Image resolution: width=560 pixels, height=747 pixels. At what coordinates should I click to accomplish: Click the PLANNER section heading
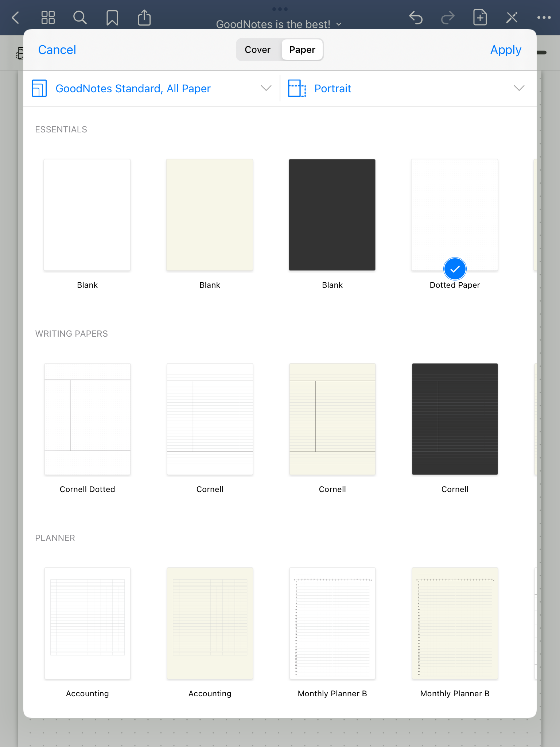click(x=55, y=538)
